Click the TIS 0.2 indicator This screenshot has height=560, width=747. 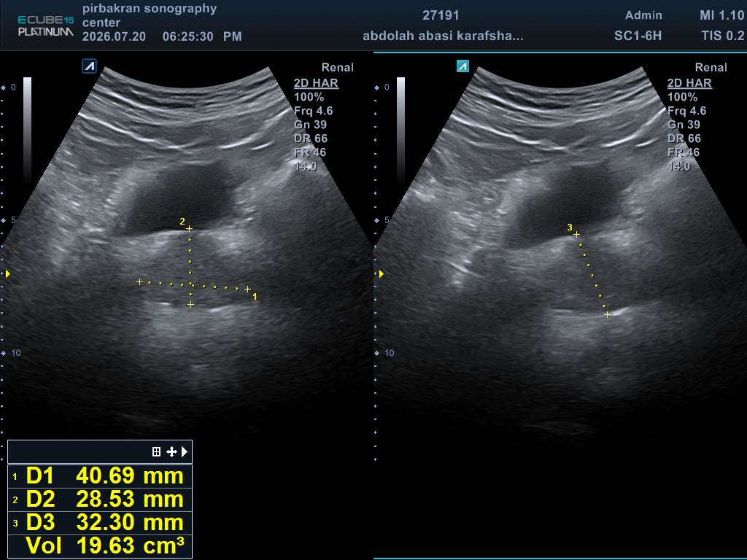point(723,36)
